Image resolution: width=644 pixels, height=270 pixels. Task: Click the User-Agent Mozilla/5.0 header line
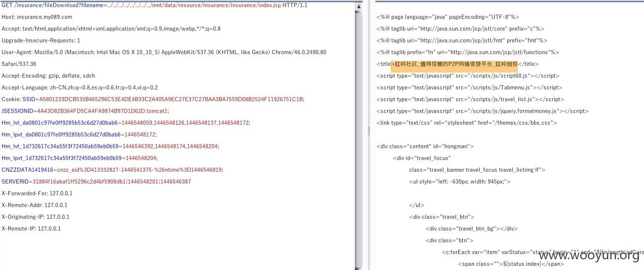click(164, 52)
